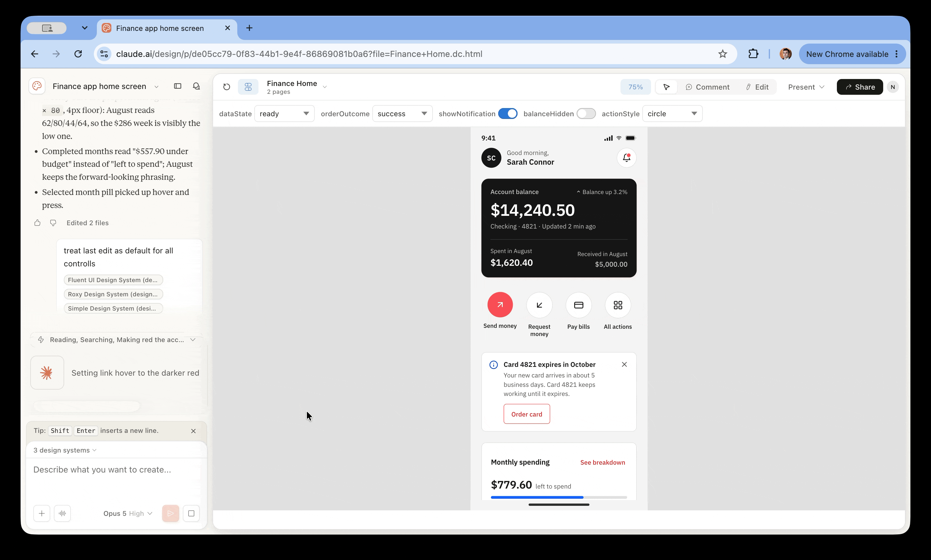This screenshot has width=931, height=560.
Task: Open the Present dropdown menu
Action: point(806,87)
